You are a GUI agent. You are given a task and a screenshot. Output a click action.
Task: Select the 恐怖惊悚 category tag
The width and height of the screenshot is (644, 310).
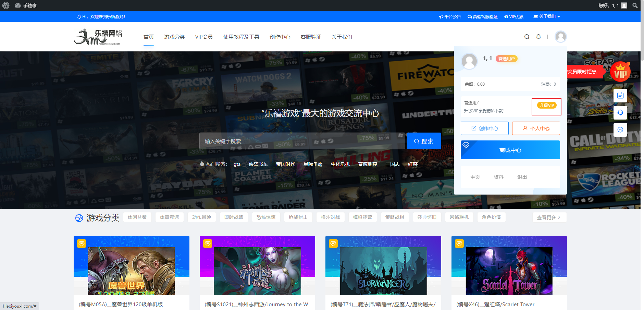coord(266,217)
